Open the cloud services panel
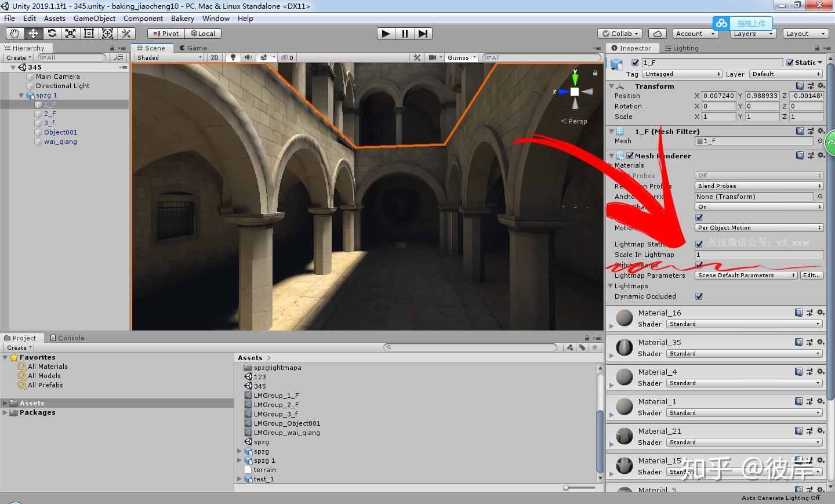Viewport: 835px width, 504px height. [x=657, y=34]
